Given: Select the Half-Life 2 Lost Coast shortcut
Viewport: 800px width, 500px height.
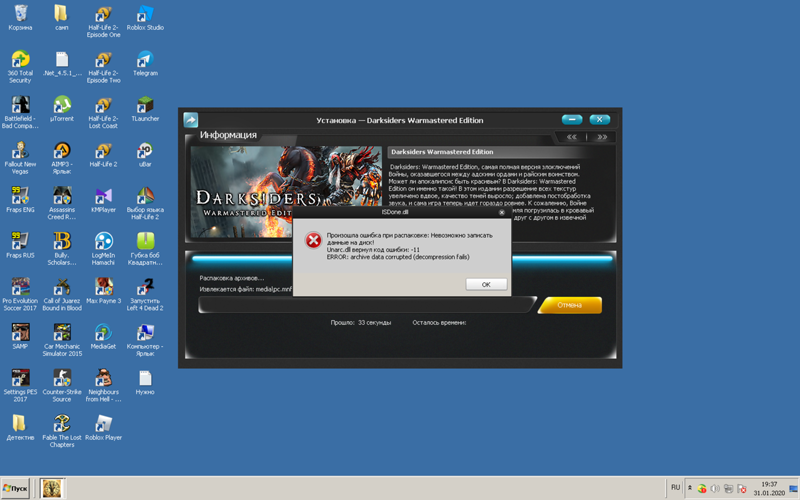Looking at the screenshot, I should (104, 112).
